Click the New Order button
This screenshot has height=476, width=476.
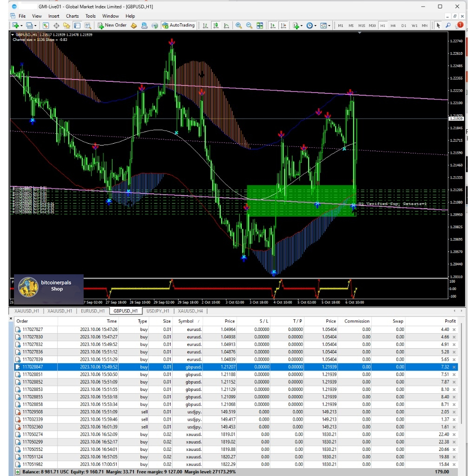coord(112,25)
